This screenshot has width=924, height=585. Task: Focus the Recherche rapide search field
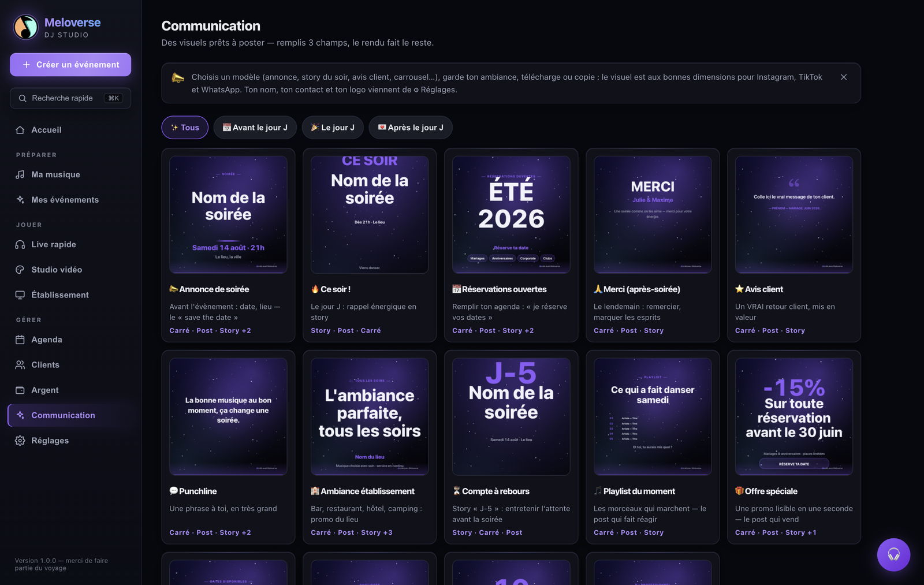tap(70, 98)
